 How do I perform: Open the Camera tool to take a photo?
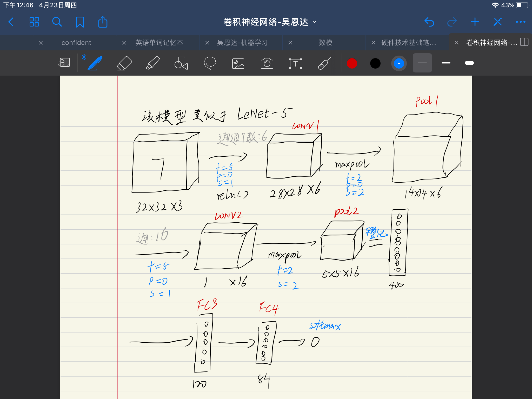[x=267, y=63]
